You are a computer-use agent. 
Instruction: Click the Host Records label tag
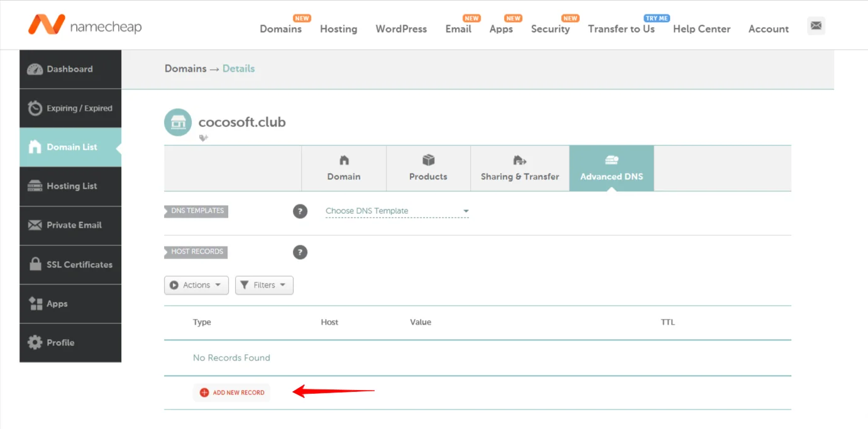pos(196,252)
